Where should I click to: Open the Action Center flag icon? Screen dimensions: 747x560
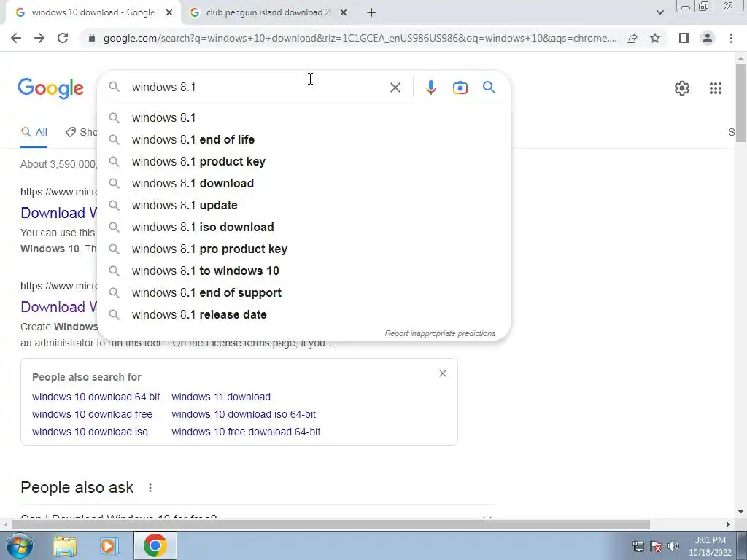tap(656, 546)
